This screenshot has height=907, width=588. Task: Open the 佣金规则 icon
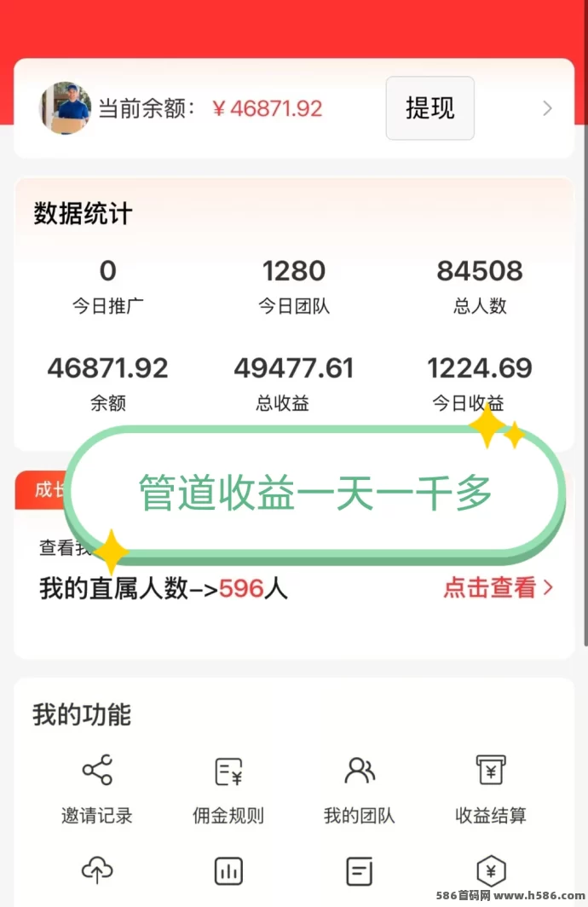point(228,771)
